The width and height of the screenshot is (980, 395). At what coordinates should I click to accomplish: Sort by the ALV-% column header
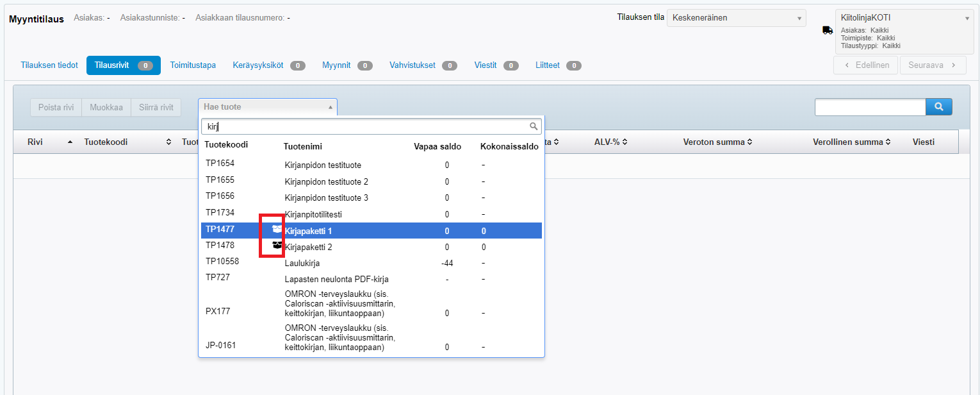pos(610,142)
